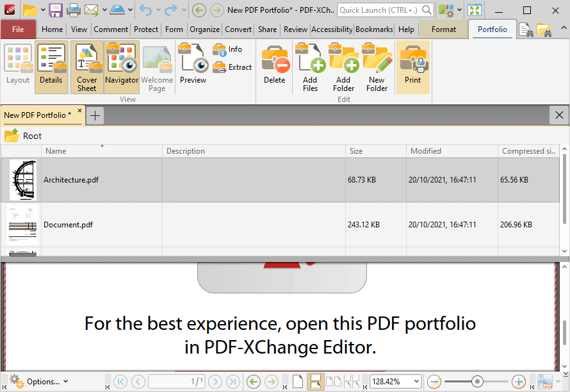Click the page number input field
The height and width of the screenshot is (392, 570).
(177, 382)
